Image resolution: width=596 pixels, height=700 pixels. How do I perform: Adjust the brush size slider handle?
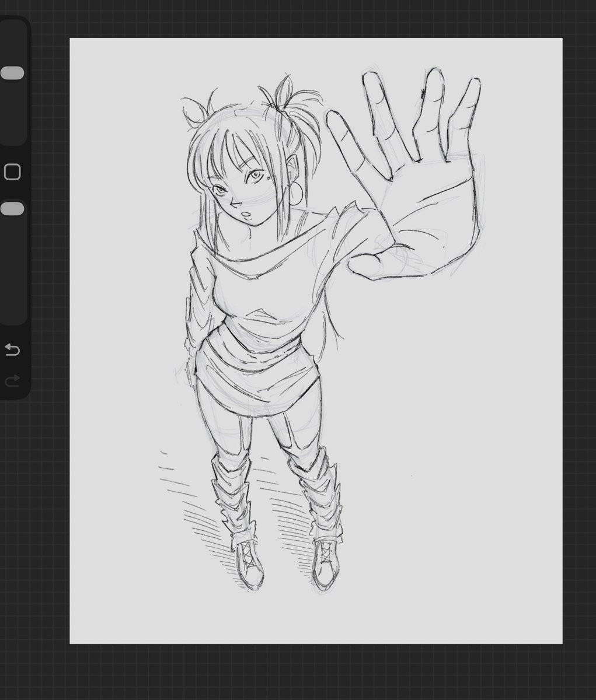click(12, 73)
